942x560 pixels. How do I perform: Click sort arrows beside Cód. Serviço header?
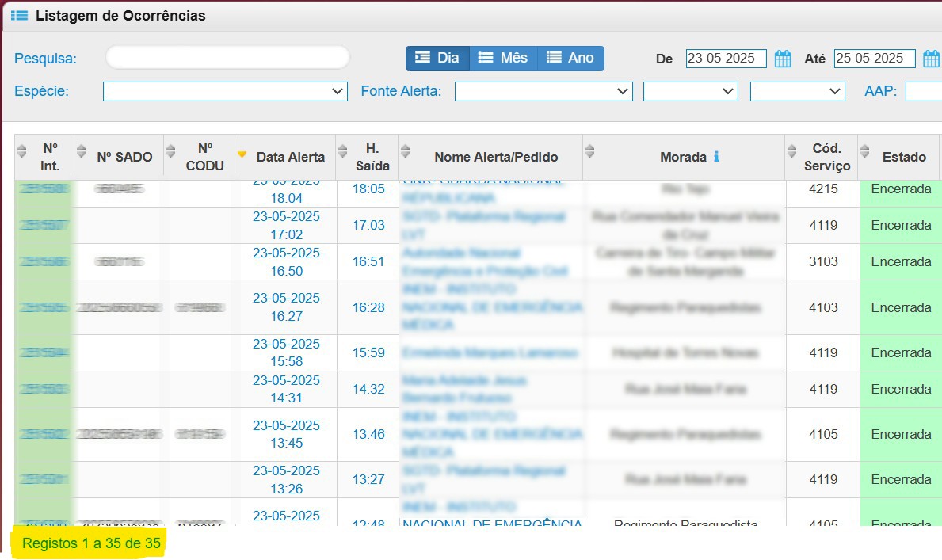pyautogui.click(x=791, y=150)
